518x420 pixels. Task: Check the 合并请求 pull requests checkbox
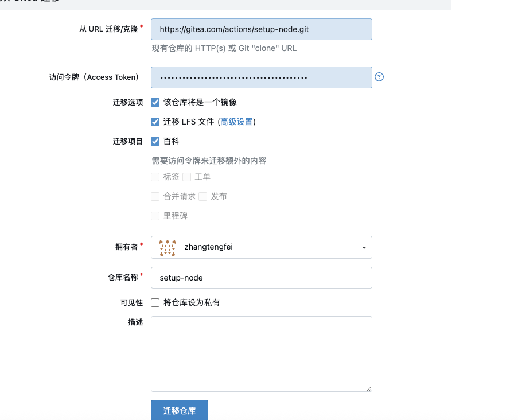coord(155,196)
